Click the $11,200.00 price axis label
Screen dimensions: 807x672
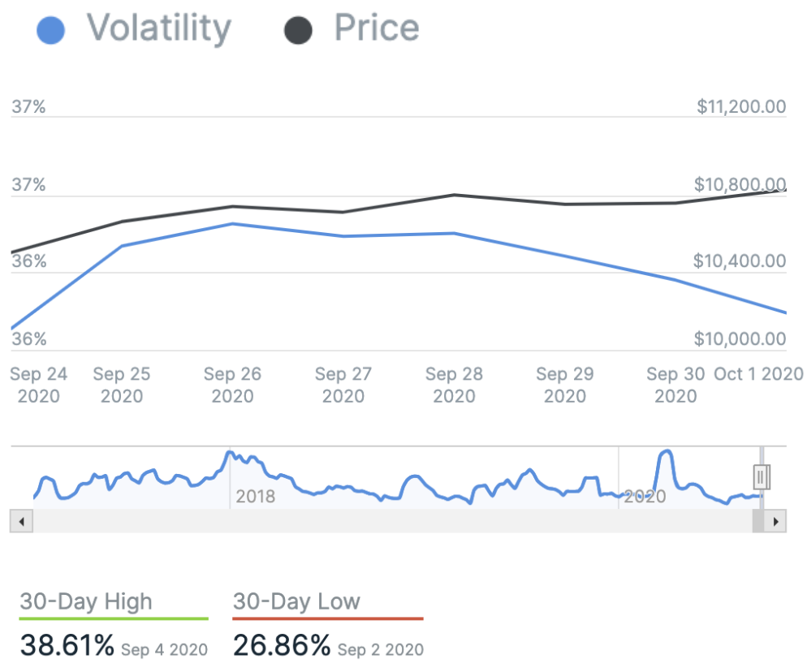click(x=741, y=106)
